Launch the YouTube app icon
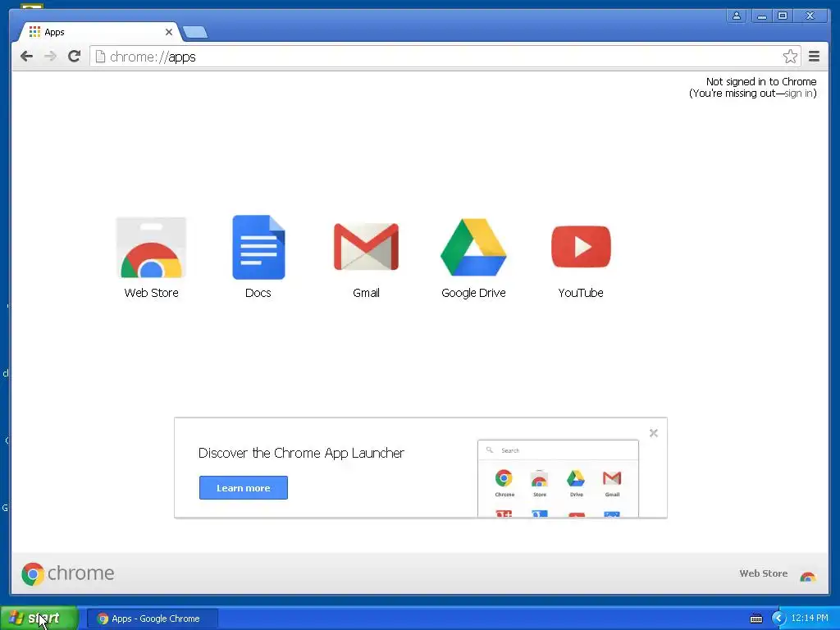840x630 pixels. 581,246
